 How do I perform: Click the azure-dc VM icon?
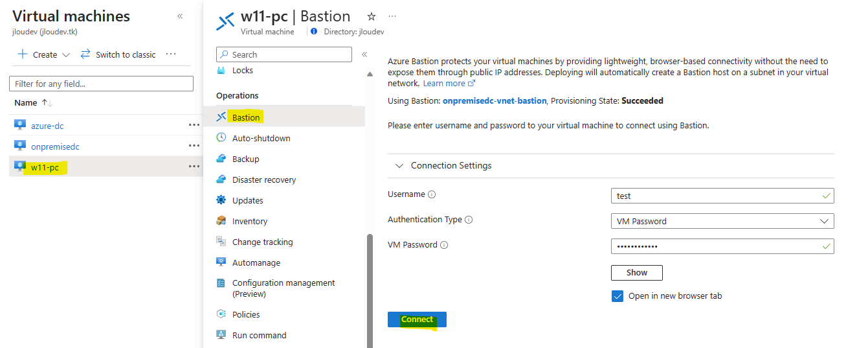19,125
